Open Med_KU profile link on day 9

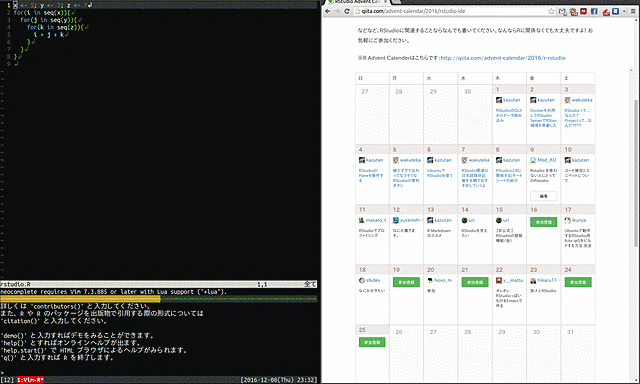pos(547,160)
